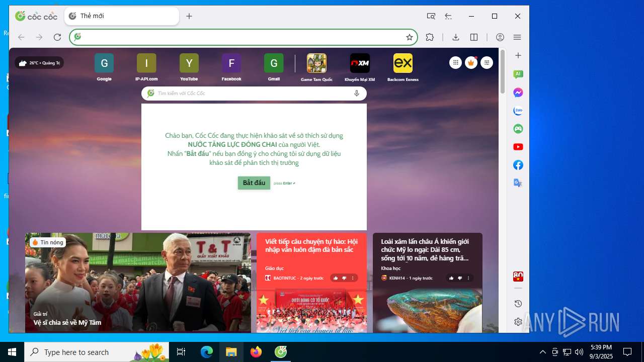Viewport: 644px width, 362px height.
Task: Open YouTube from the sidebar
Action: [x=518, y=147]
